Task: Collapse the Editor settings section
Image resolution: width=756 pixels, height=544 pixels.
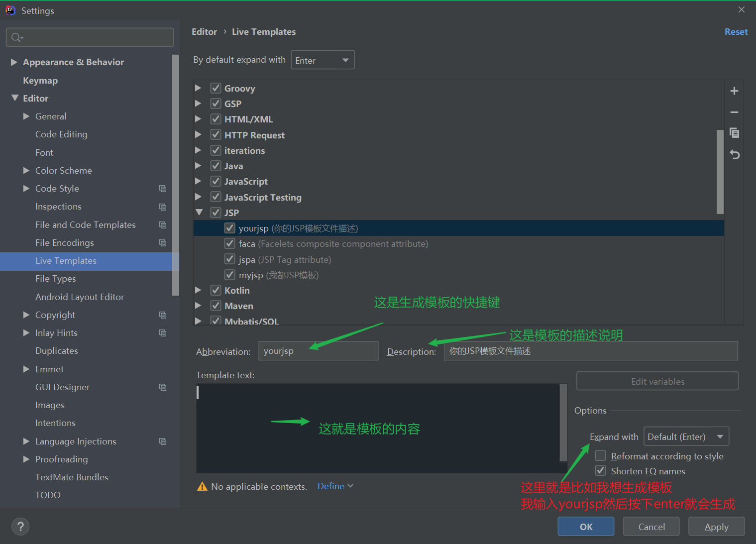Action: coord(14,98)
